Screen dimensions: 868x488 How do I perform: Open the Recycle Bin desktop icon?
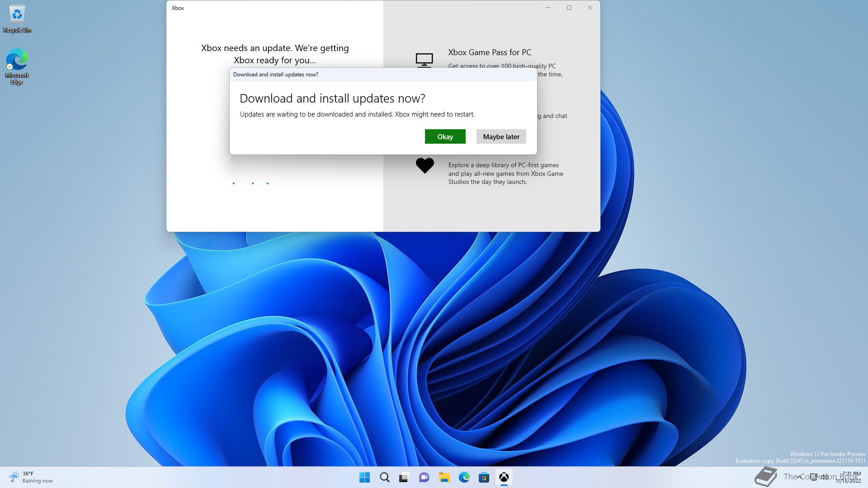(17, 19)
